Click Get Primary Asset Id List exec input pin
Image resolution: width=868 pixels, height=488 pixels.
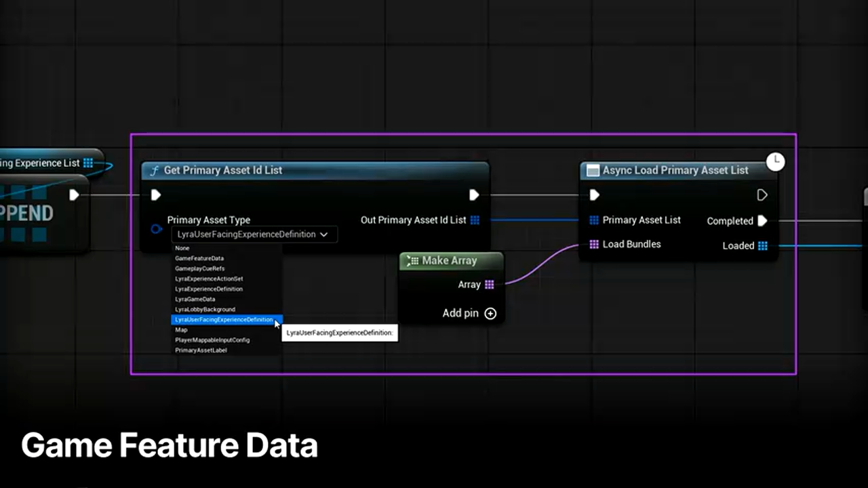(x=156, y=195)
